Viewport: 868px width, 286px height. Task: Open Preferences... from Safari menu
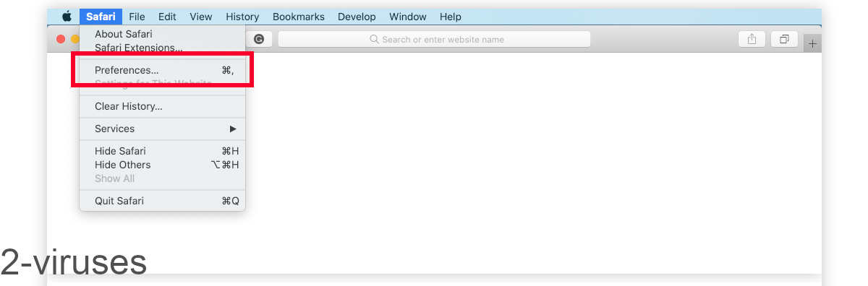(x=163, y=70)
